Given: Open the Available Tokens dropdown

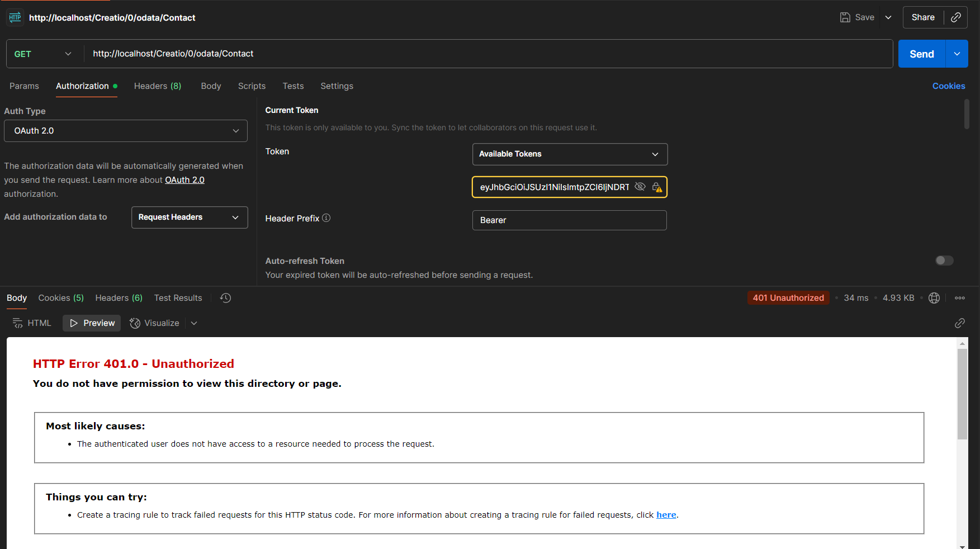Looking at the screenshot, I should tap(570, 154).
